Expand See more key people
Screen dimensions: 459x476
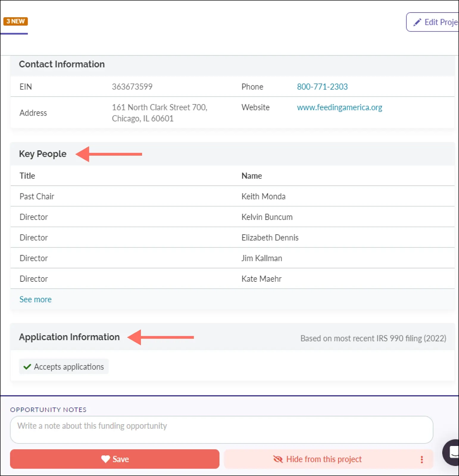(35, 299)
